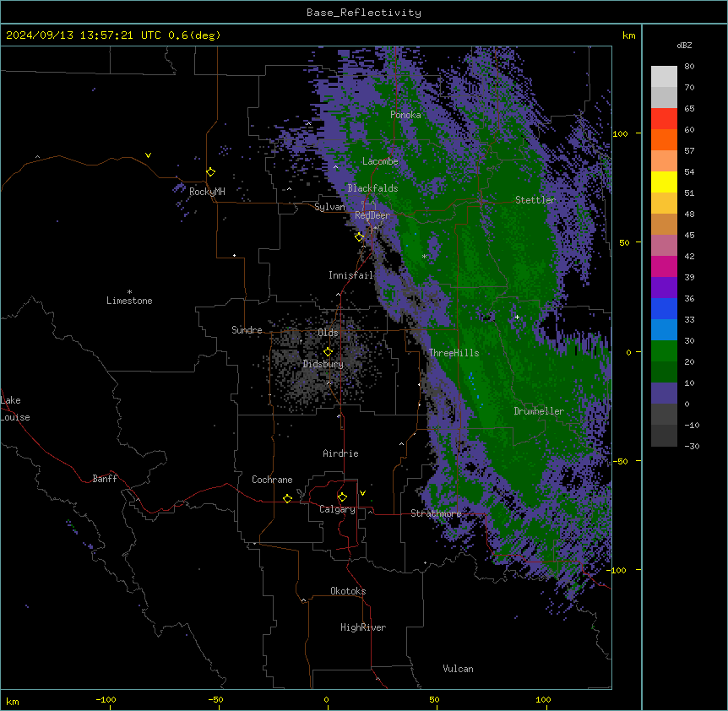Click the Cochrane label
728x711 pixels.
click(x=272, y=480)
